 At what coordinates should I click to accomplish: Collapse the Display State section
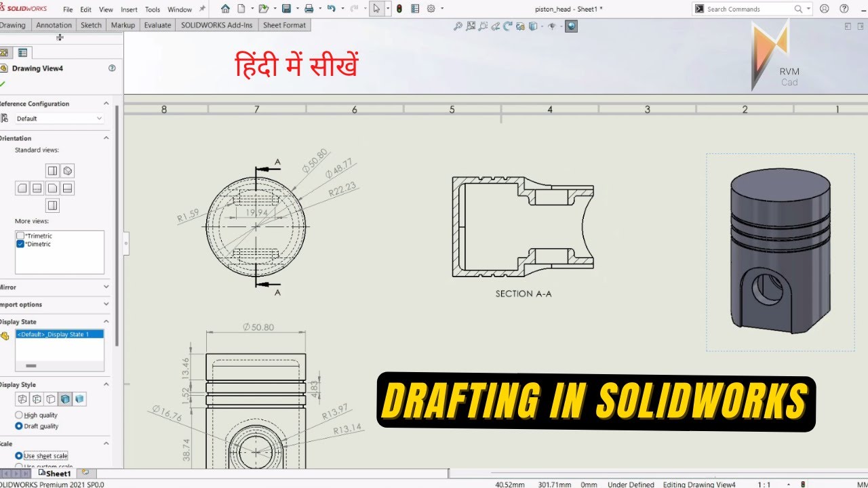pyautogui.click(x=106, y=321)
